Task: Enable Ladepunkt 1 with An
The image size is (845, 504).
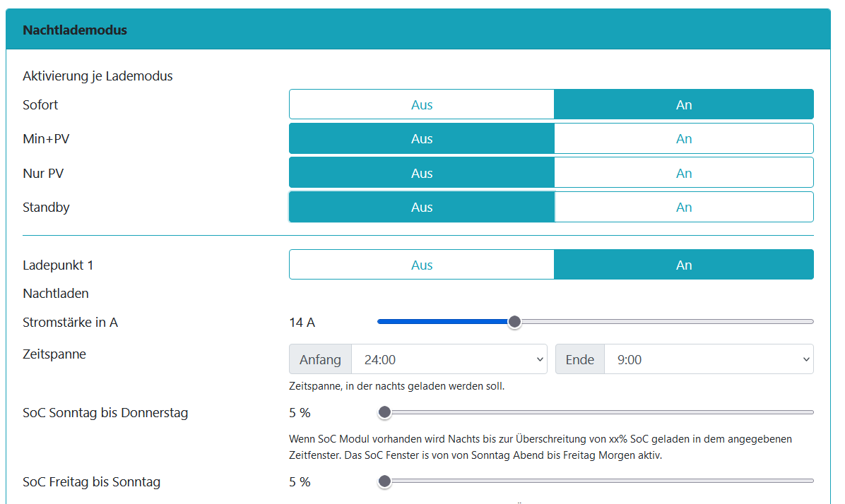Action: pyautogui.click(x=683, y=265)
